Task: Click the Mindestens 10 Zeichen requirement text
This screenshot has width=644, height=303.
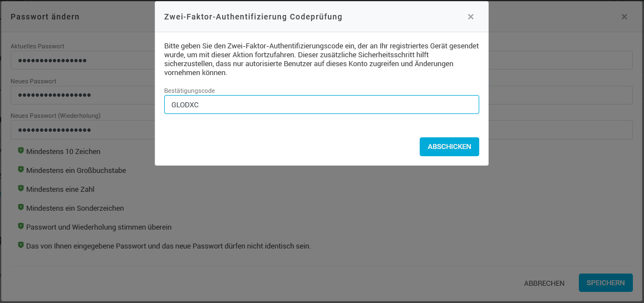Action: pos(63,151)
